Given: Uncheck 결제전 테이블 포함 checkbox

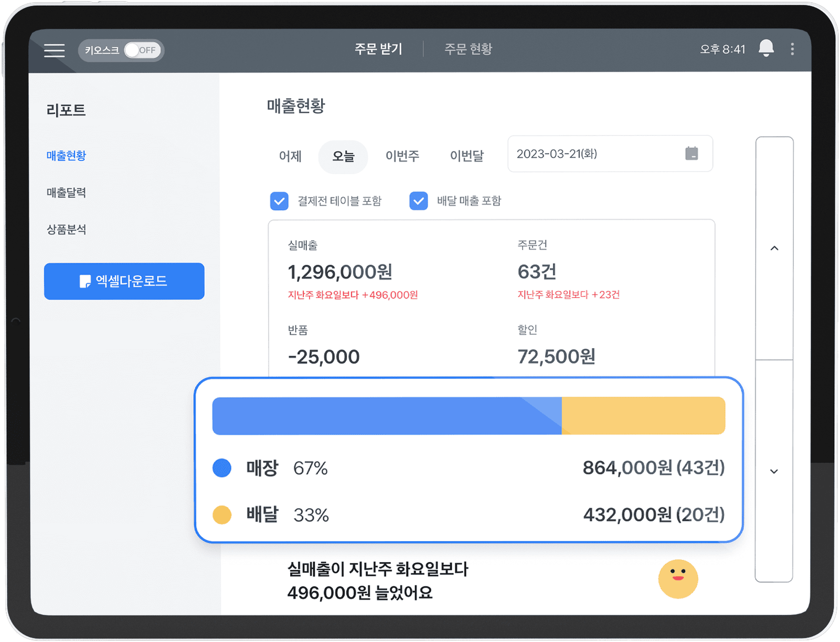Looking at the screenshot, I should click(279, 201).
